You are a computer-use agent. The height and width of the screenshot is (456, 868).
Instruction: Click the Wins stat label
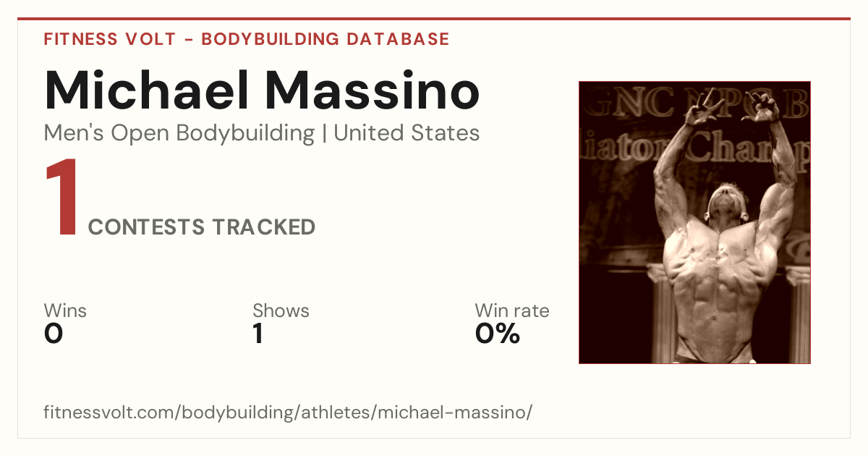point(65,311)
